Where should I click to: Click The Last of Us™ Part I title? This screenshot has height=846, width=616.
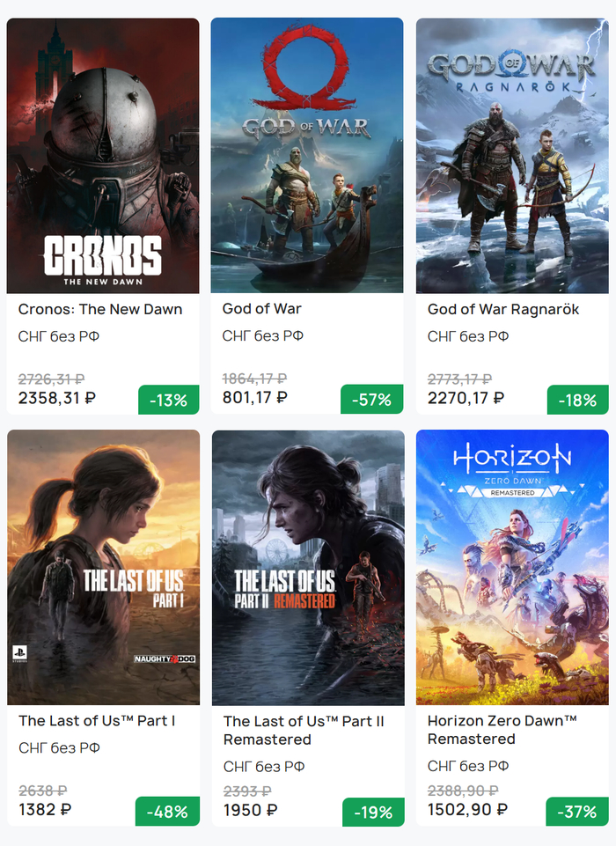97,721
